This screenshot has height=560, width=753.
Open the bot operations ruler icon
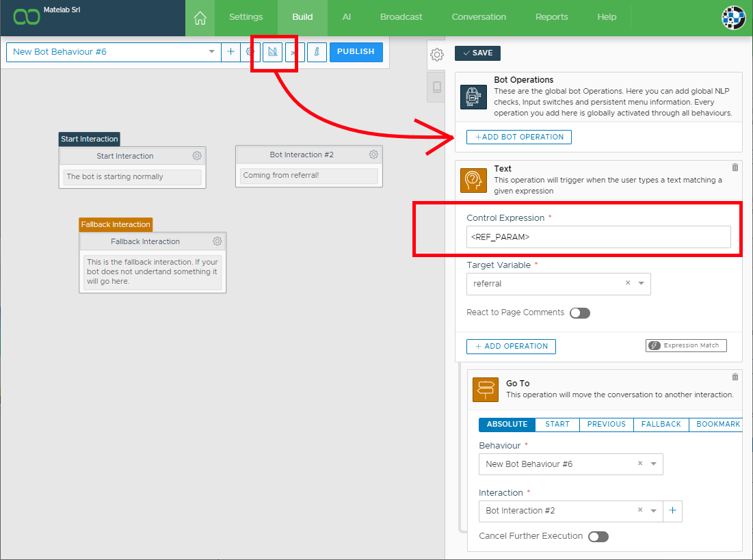coord(273,52)
